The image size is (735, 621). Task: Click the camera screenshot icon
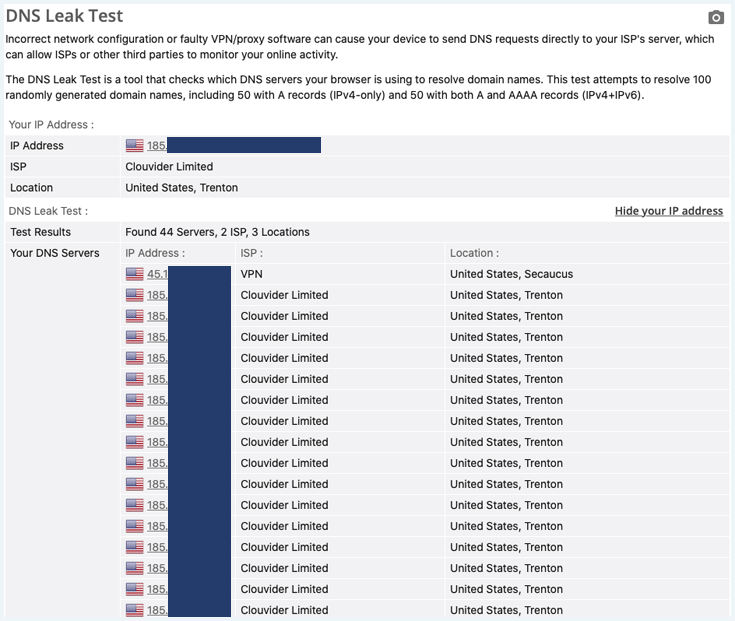pyautogui.click(x=716, y=17)
